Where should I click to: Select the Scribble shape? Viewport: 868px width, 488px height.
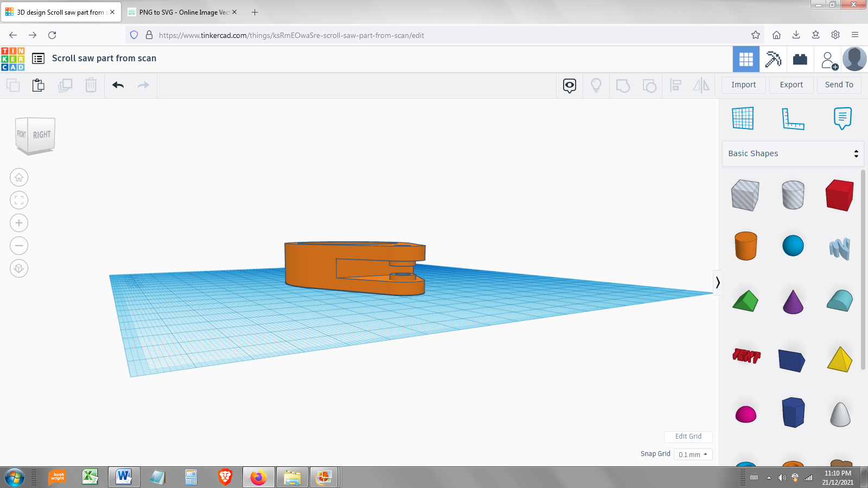click(x=840, y=248)
